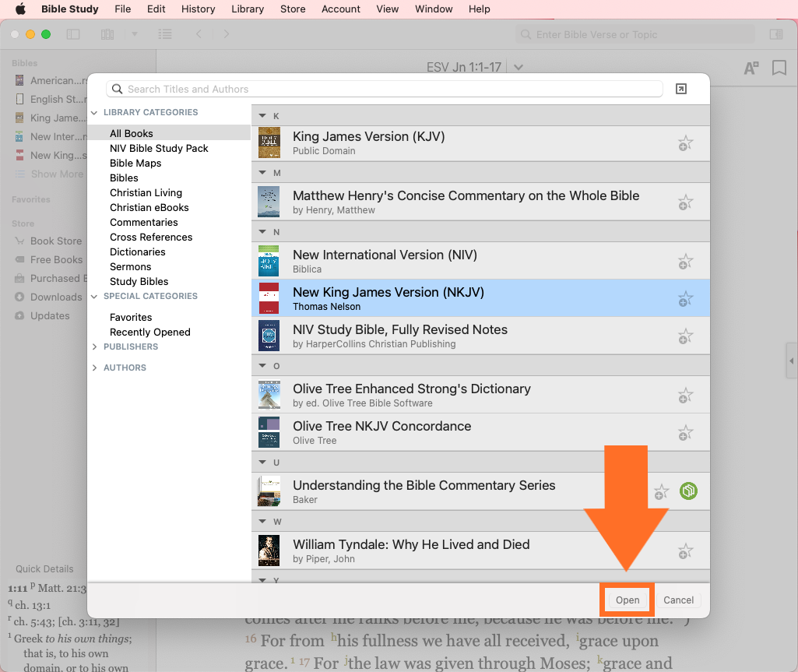Screen dimensions: 798x672
Task: Click the split window icon at top right
Action: pos(775,34)
